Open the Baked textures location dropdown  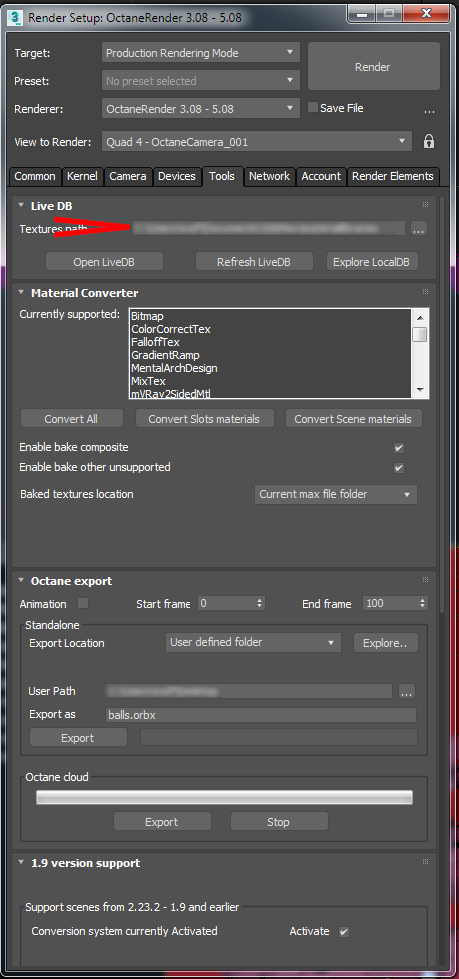336,494
